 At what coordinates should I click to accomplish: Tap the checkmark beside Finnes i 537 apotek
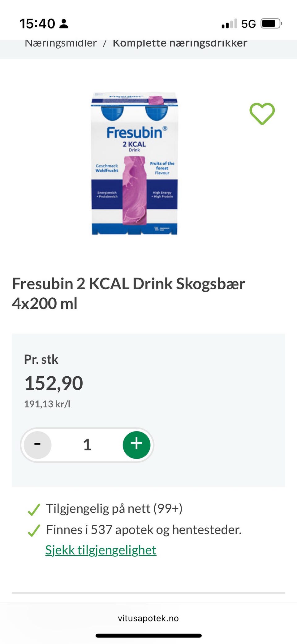[x=34, y=530]
